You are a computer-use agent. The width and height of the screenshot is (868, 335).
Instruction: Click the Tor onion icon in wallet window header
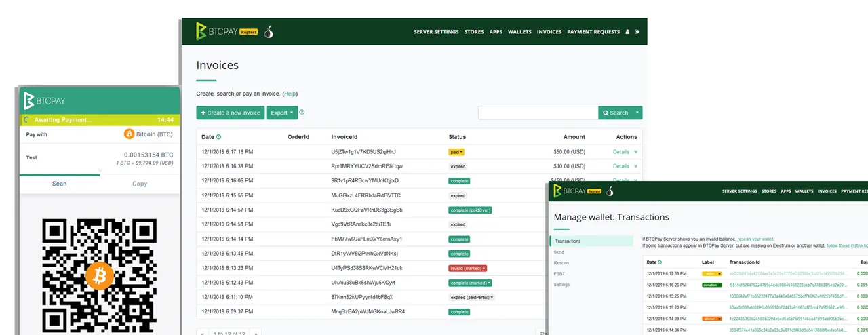coord(609,192)
